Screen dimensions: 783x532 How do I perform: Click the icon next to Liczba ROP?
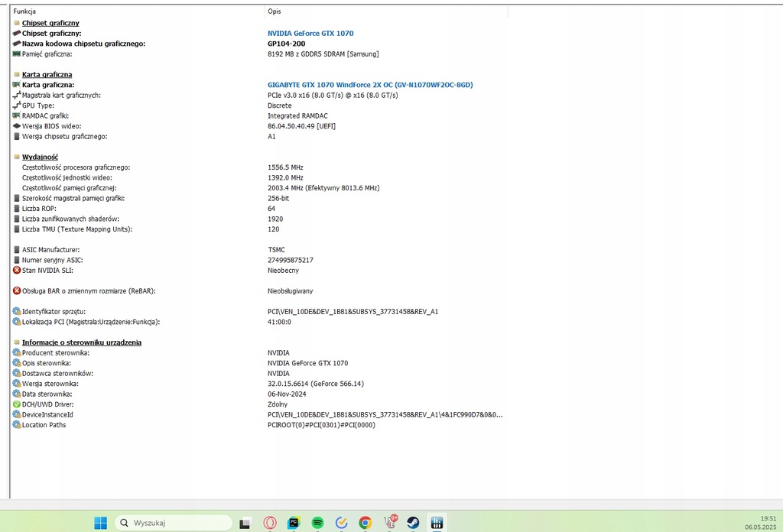(17, 208)
